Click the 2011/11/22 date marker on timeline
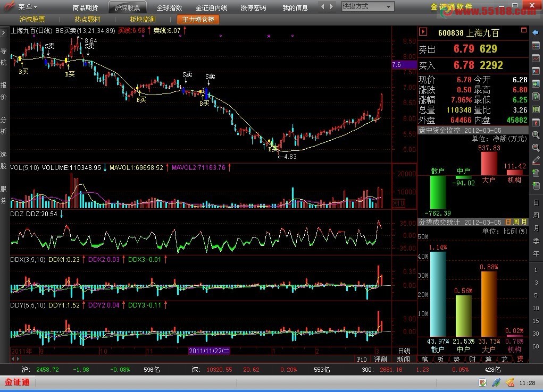 [209, 351]
